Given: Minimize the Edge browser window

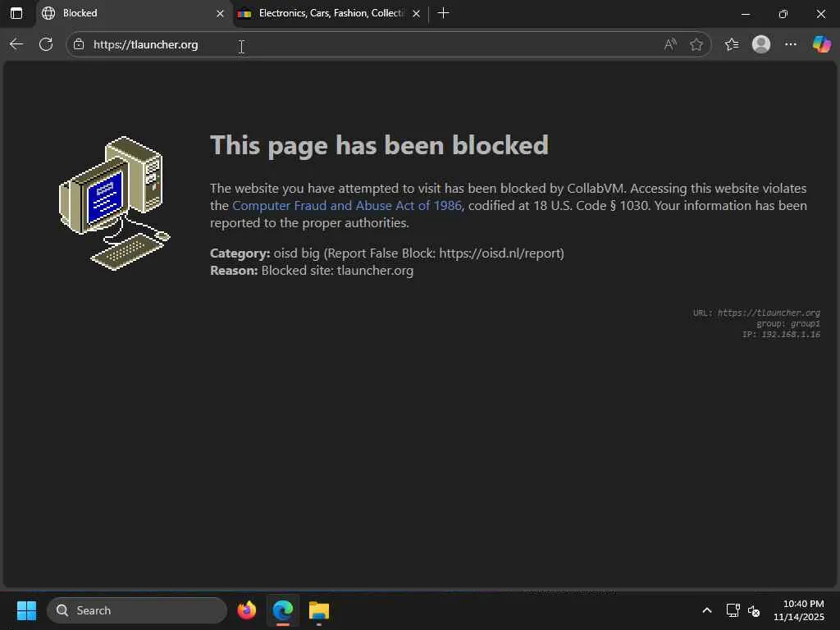Looking at the screenshot, I should tap(745, 14).
